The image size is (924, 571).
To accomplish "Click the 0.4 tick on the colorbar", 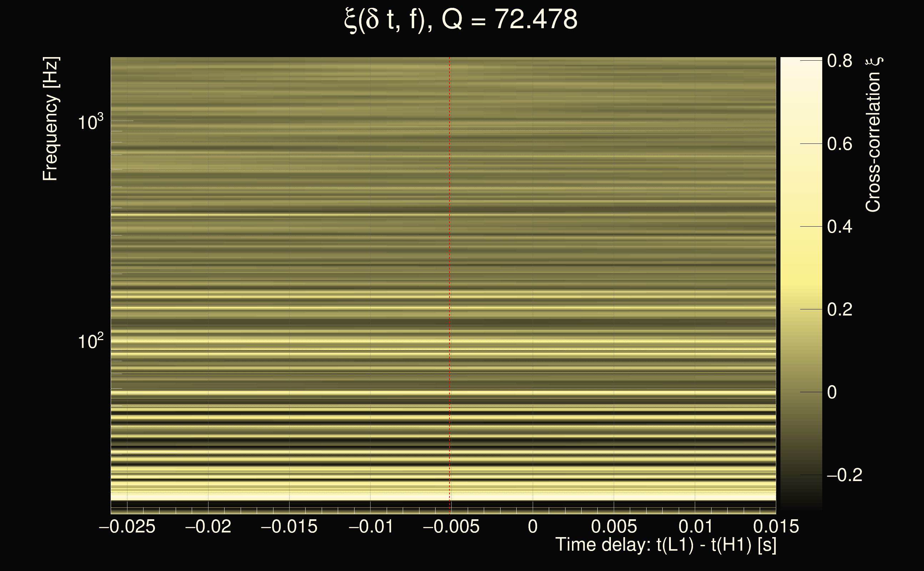I will click(x=839, y=227).
